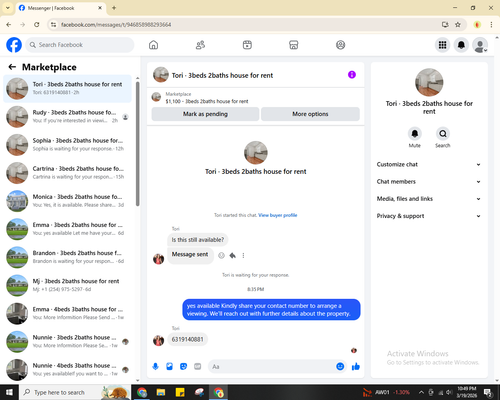Click the phone number message 6319140881
The width and height of the screenshot is (500, 400).
point(187,339)
